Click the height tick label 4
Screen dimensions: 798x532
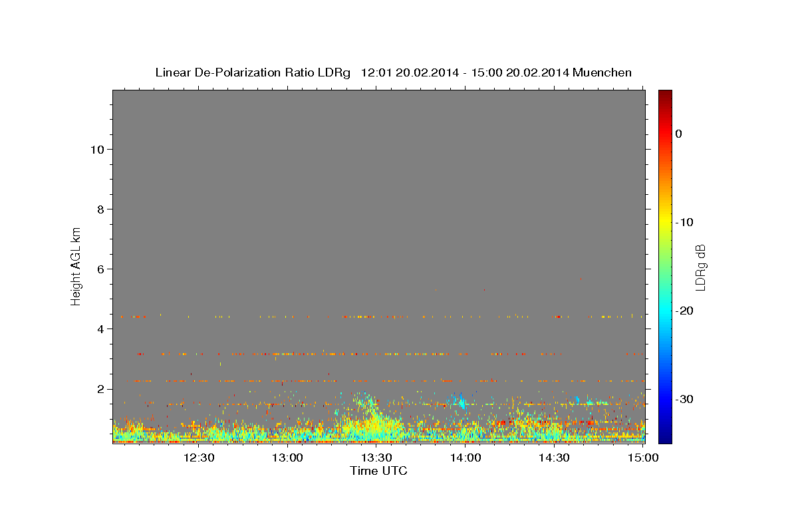[100, 329]
